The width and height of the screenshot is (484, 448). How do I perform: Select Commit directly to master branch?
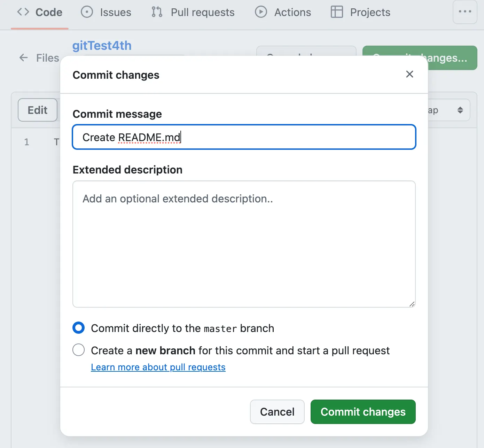coord(79,328)
